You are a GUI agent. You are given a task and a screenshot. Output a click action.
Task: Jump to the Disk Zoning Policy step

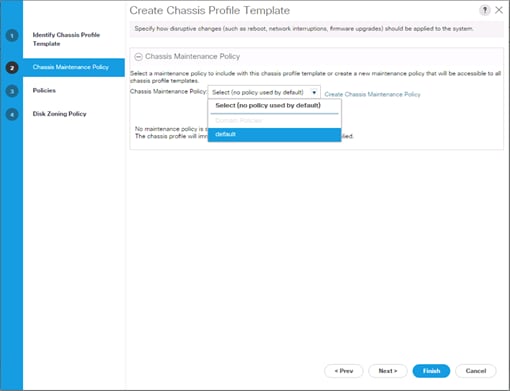59,114
